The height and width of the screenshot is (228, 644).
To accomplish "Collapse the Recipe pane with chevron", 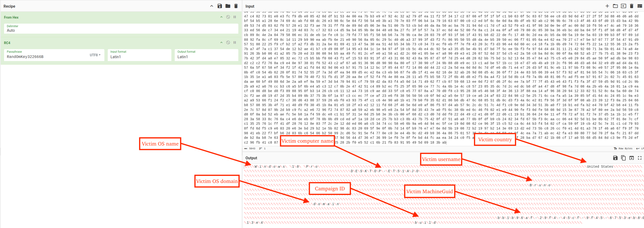I will [211, 6].
